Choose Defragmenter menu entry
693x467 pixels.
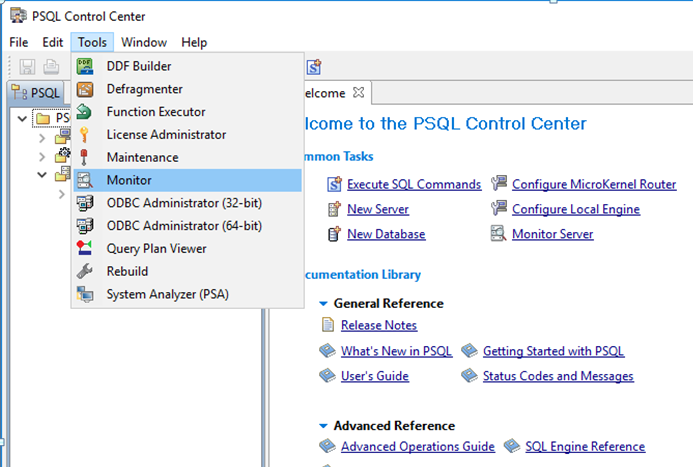coord(188,89)
